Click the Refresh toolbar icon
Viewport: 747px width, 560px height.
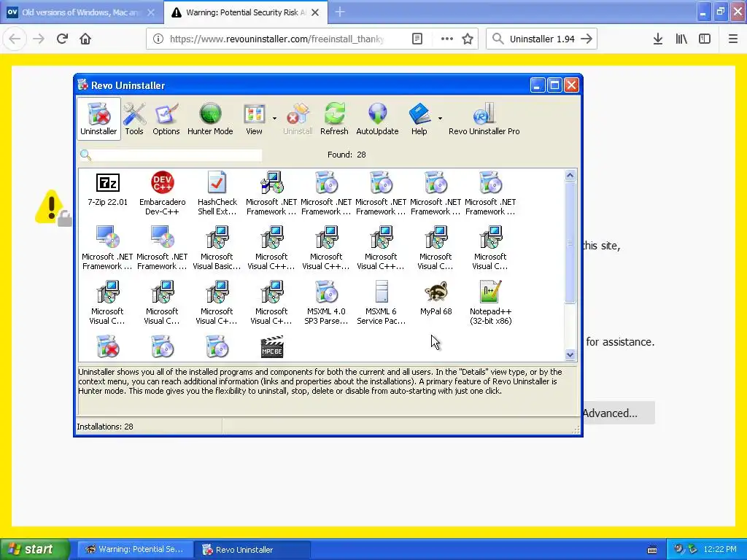(x=334, y=119)
